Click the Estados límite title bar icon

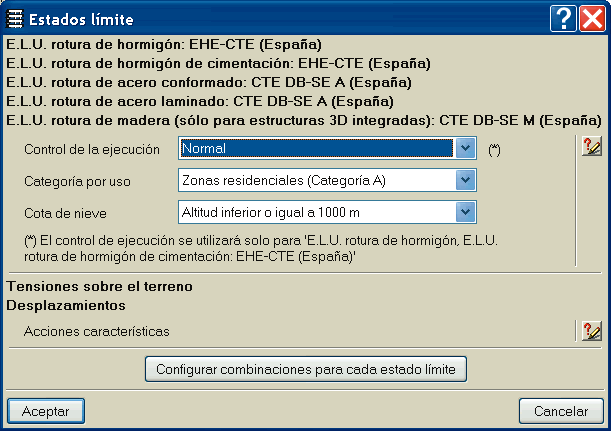pos(16,19)
